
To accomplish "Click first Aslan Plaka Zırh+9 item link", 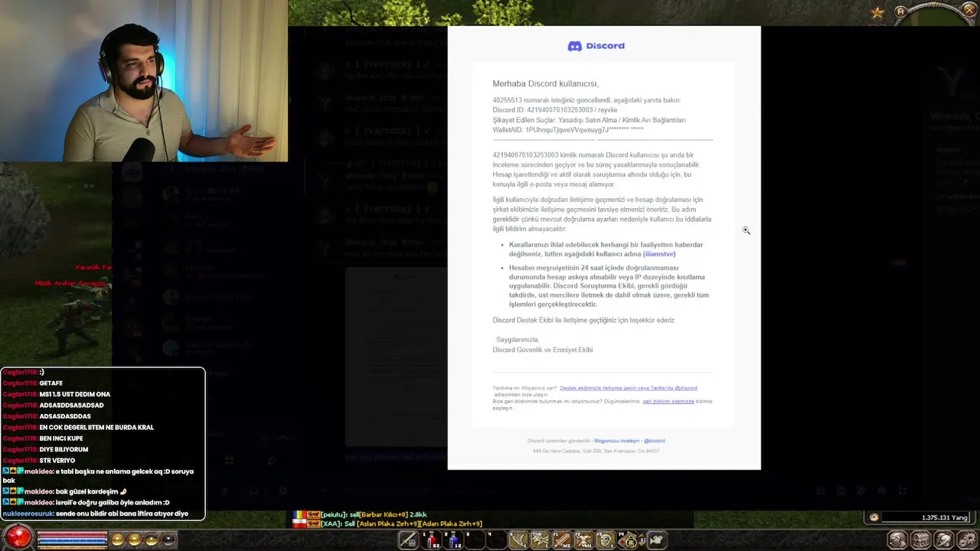I will 387,523.
